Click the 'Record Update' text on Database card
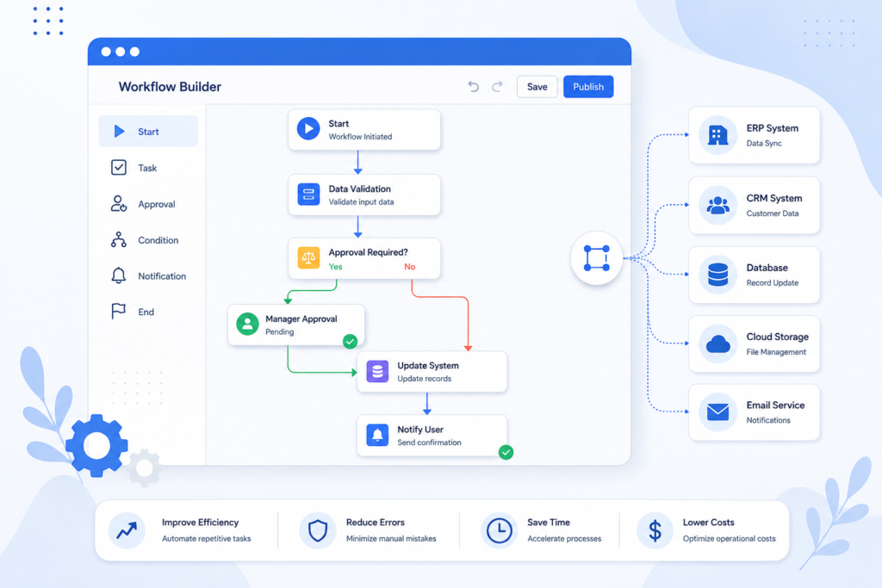Image resolution: width=882 pixels, height=588 pixels. 773,282
